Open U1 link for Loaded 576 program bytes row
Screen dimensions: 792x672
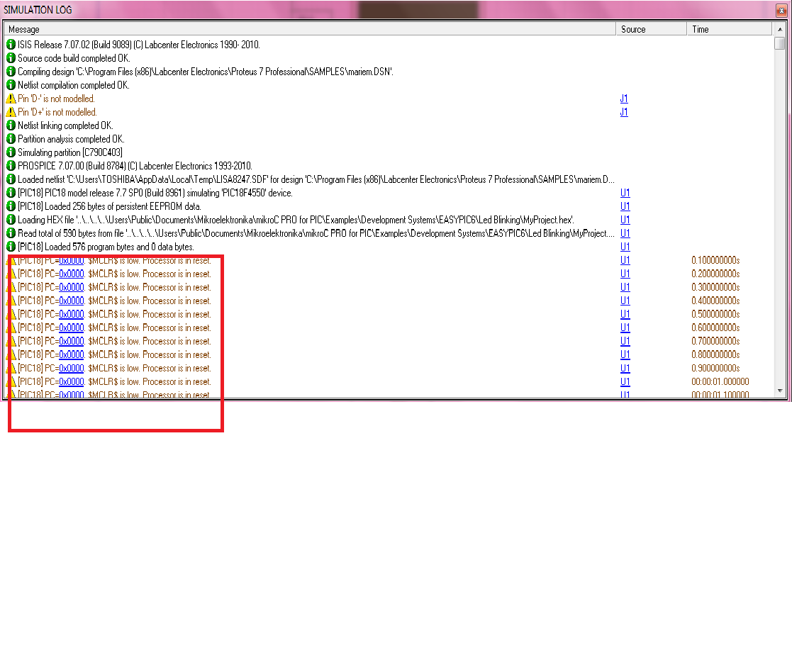click(625, 247)
